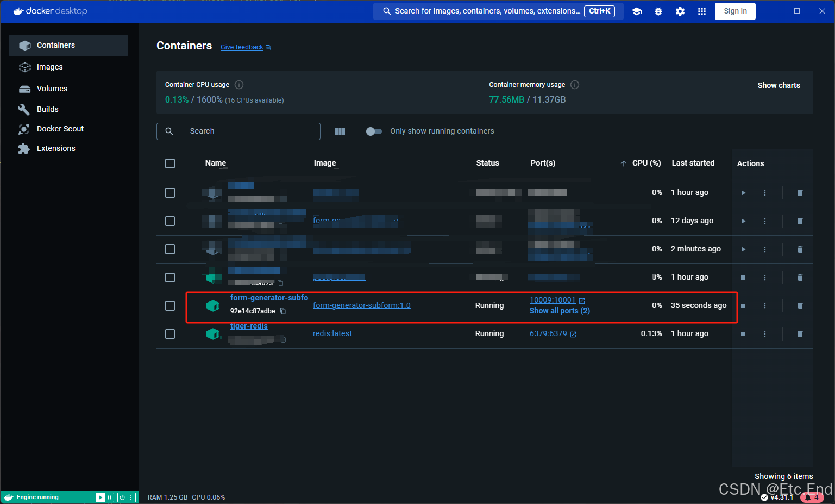Click the teal icon of tiger-redis container

[213, 334]
